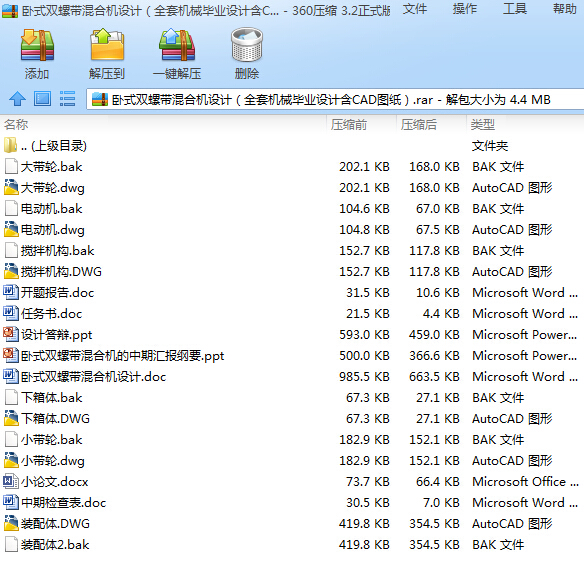The height and width of the screenshot is (562, 584).
Task: Click the 985.5 KB uncompressed size value
Action: coord(364,377)
